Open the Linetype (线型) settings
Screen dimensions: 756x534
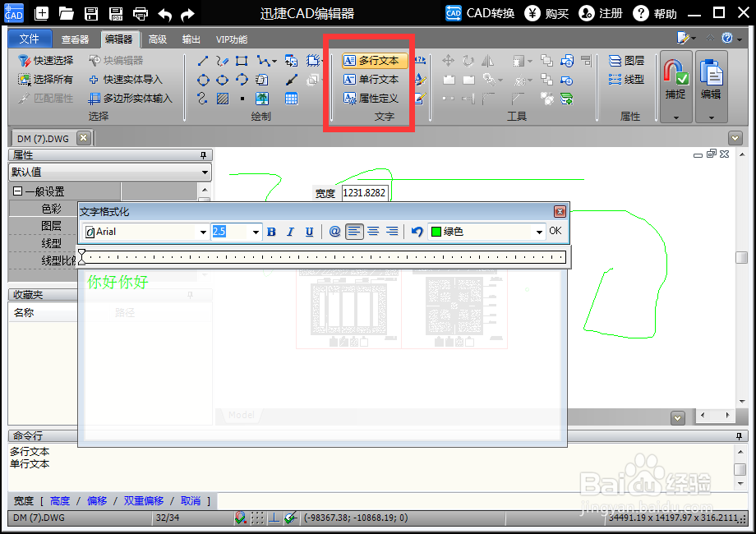click(627, 79)
